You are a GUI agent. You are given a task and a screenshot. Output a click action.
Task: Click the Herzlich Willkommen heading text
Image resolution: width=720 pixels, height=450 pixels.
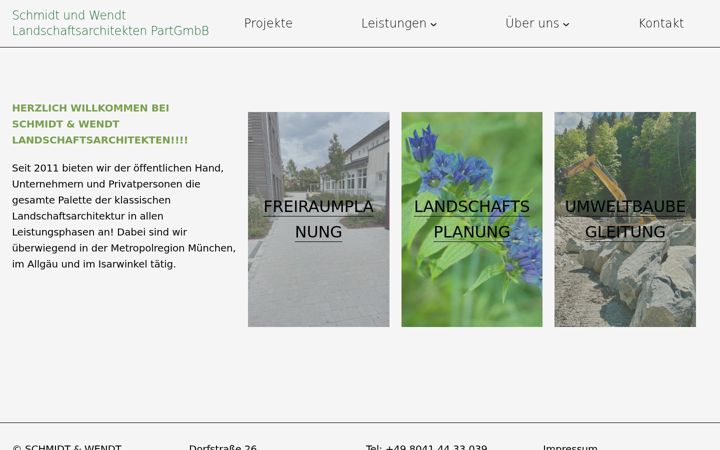[100, 124]
